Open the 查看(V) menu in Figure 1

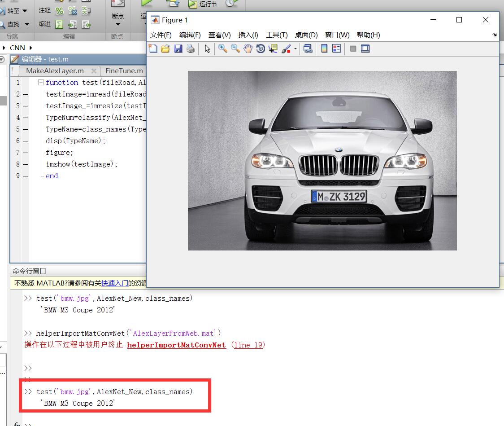tap(220, 35)
